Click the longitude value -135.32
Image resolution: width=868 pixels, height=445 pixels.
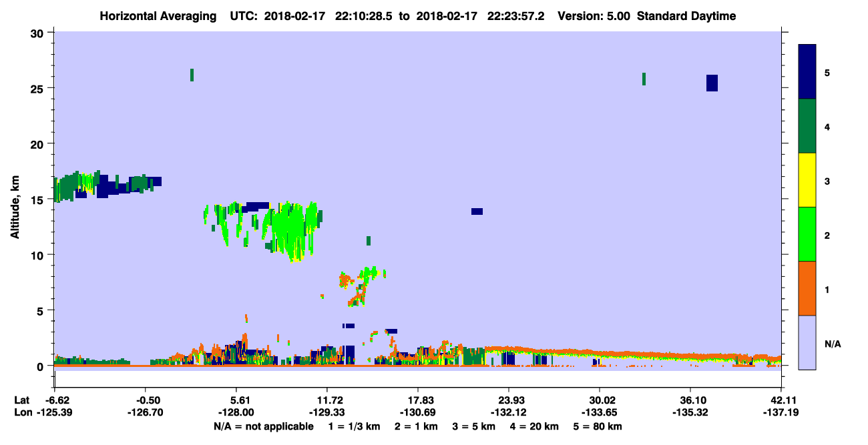tap(690, 412)
